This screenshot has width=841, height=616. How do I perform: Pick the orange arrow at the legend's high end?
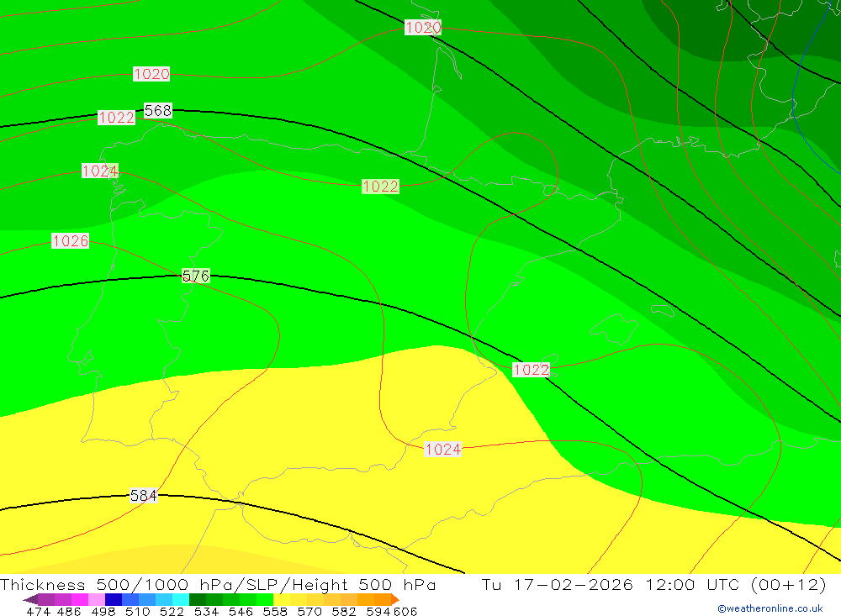(x=395, y=599)
